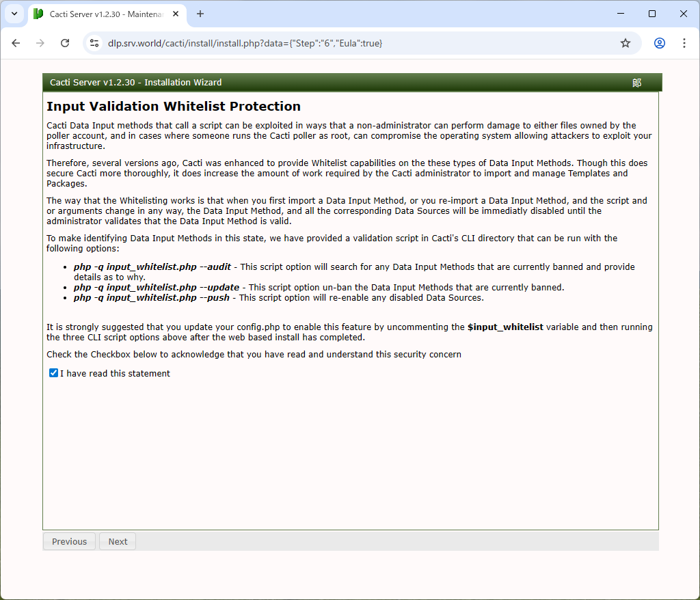Reload the Cacti install page
700x600 pixels.
(x=65, y=43)
